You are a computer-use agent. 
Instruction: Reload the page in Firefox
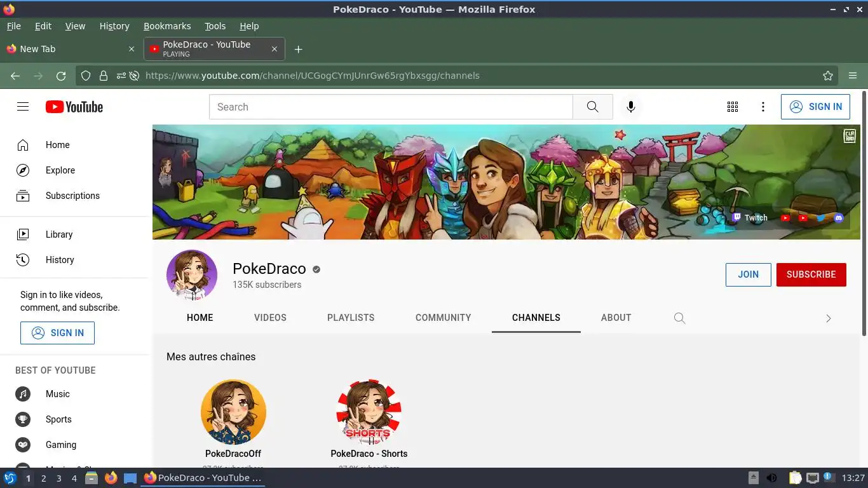point(61,76)
